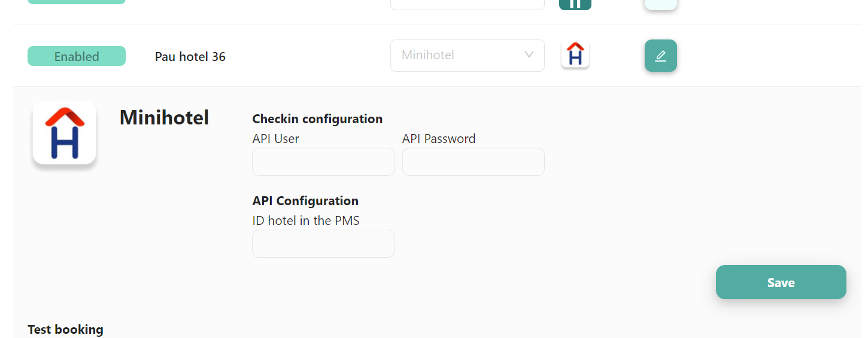Focus the API User input field

pos(323,162)
